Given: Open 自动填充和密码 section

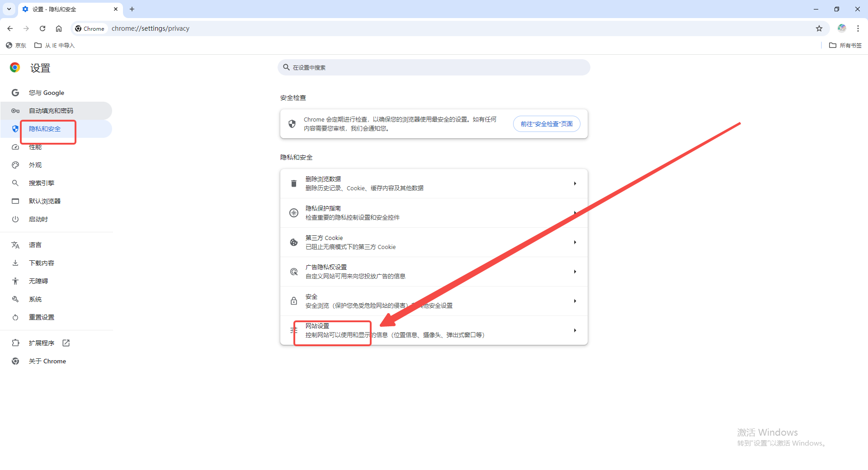Looking at the screenshot, I should [x=56, y=111].
